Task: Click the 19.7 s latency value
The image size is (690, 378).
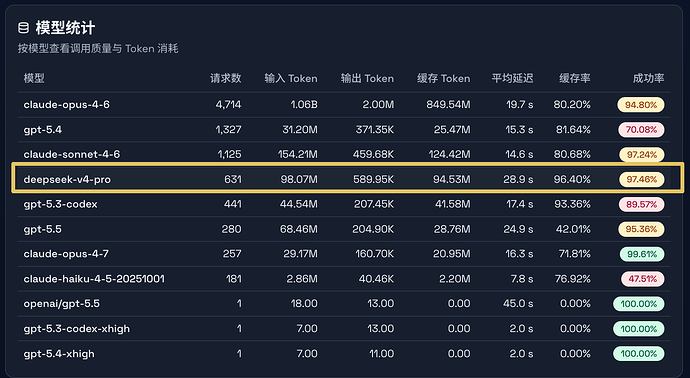Action: (x=519, y=105)
